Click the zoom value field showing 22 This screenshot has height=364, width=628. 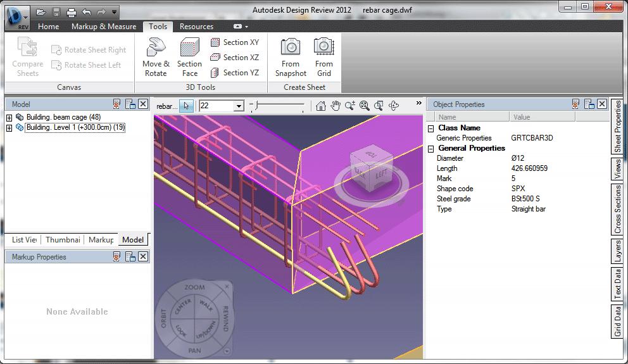coord(217,106)
